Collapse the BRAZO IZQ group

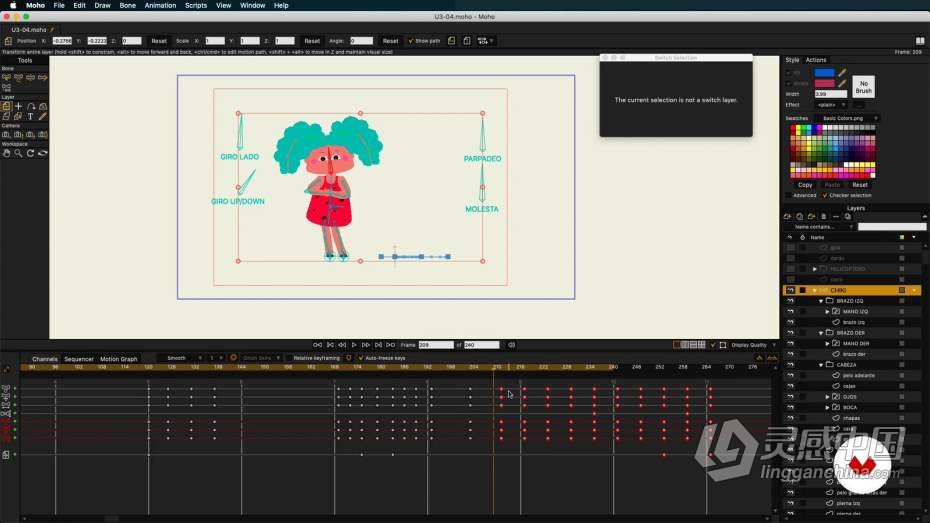[x=821, y=301]
